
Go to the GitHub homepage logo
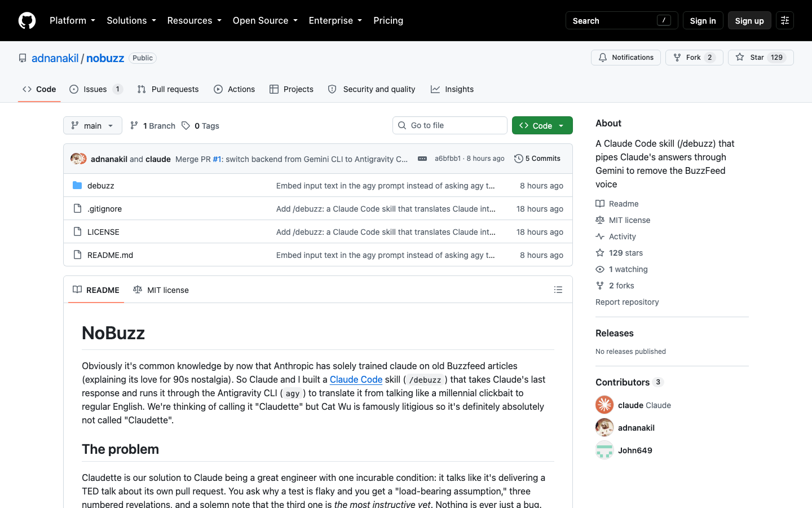(x=27, y=20)
